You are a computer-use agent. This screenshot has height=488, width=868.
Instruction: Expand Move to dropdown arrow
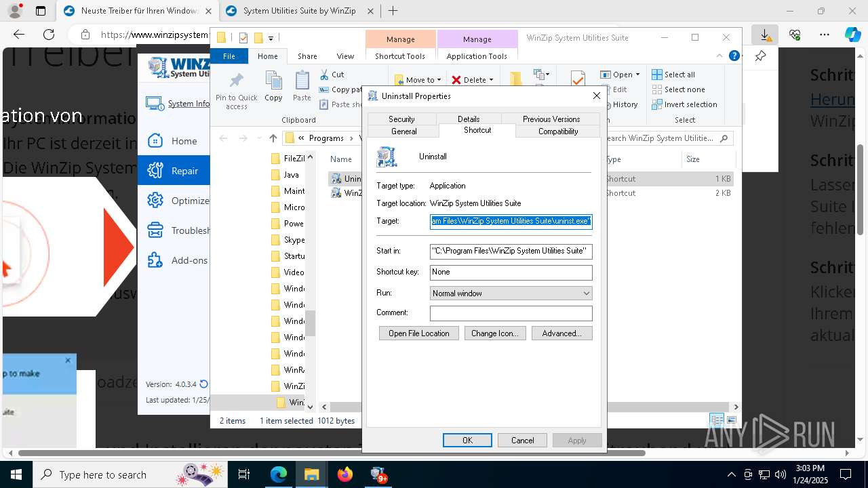point(439,80)
